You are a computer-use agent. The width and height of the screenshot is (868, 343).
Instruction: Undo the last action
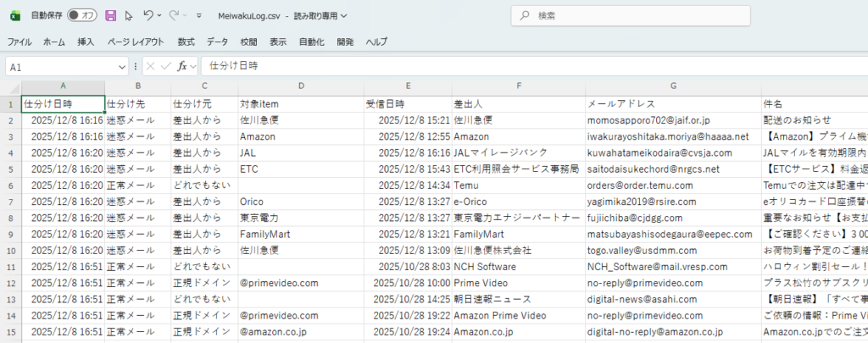147,15
